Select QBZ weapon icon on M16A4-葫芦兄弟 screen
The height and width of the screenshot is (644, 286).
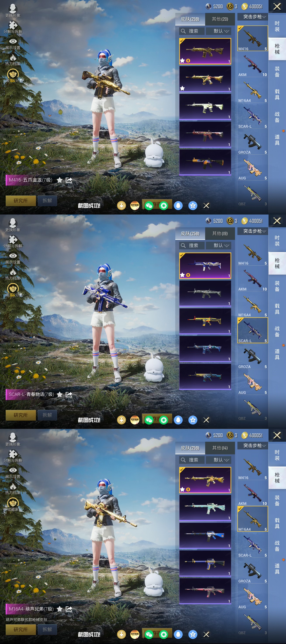pos(253,623)
